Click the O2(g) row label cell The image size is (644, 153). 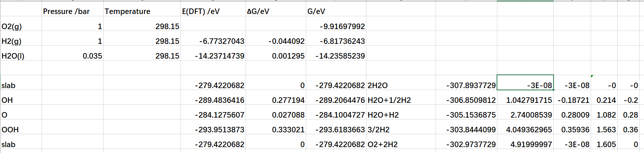[21, 26]
